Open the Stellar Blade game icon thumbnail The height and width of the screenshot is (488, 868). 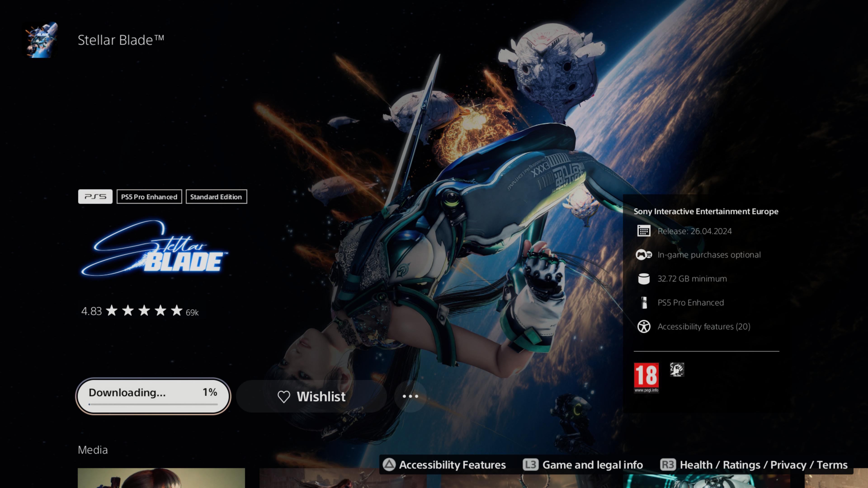click(x=42, y=40)
